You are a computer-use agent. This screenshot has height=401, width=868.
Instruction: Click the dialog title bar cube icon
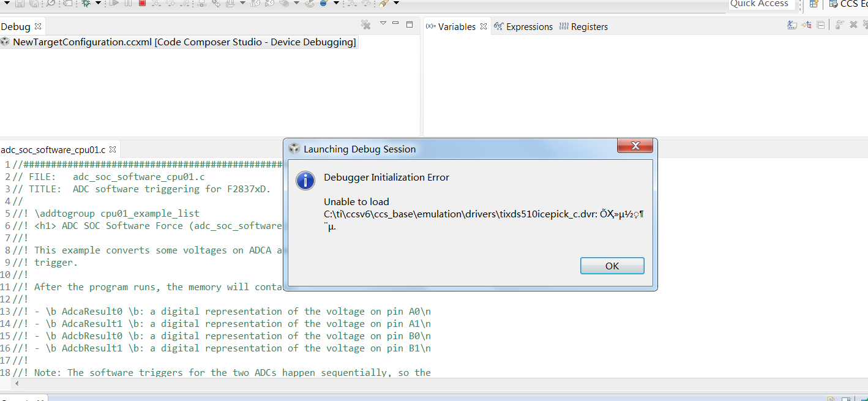294,149
